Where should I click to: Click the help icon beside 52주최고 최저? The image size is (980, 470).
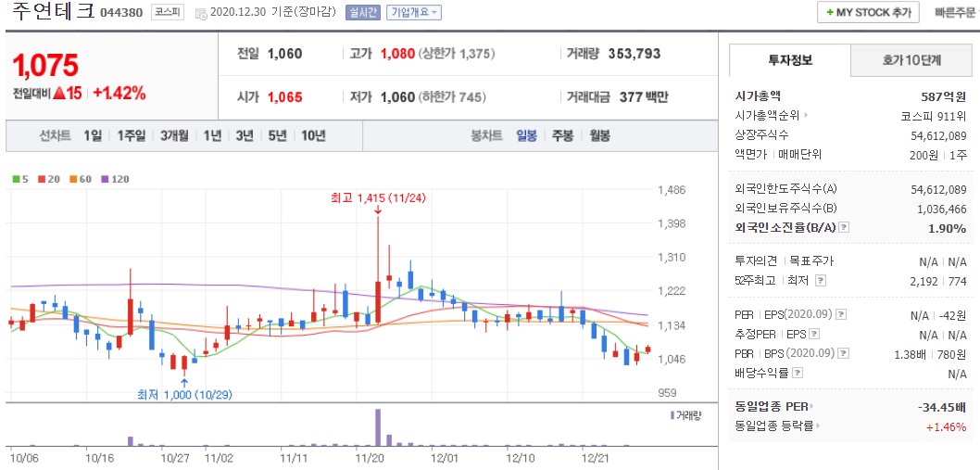point(822,281)
